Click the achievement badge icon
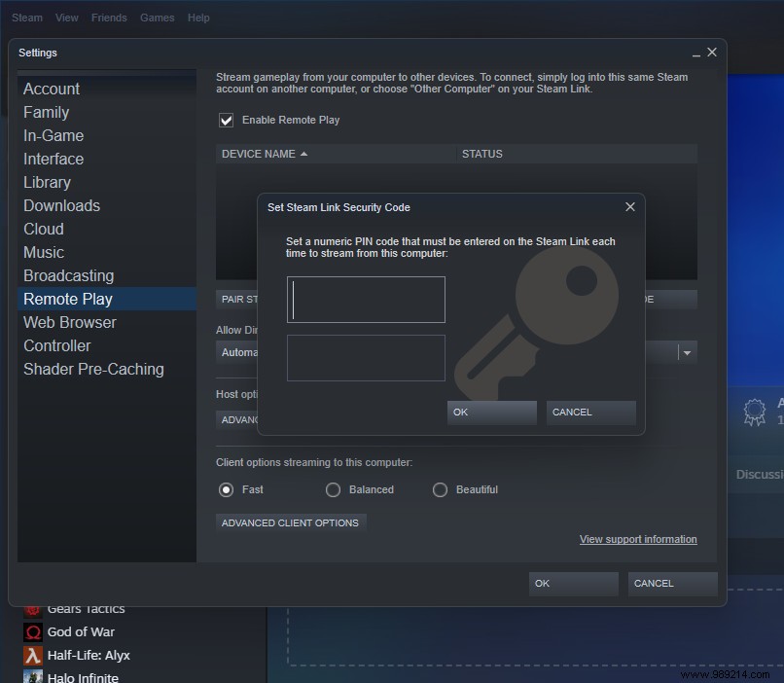 [x=752, y=412]
